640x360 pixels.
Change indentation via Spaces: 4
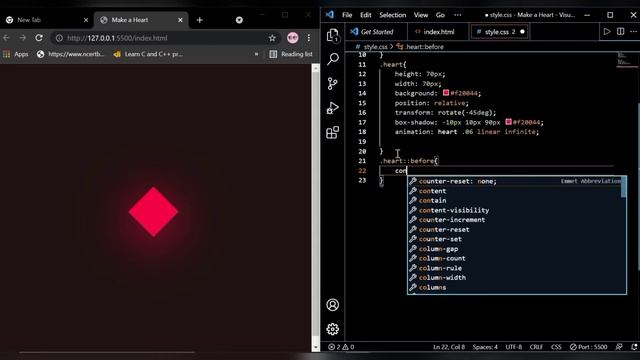pos(485,347)
